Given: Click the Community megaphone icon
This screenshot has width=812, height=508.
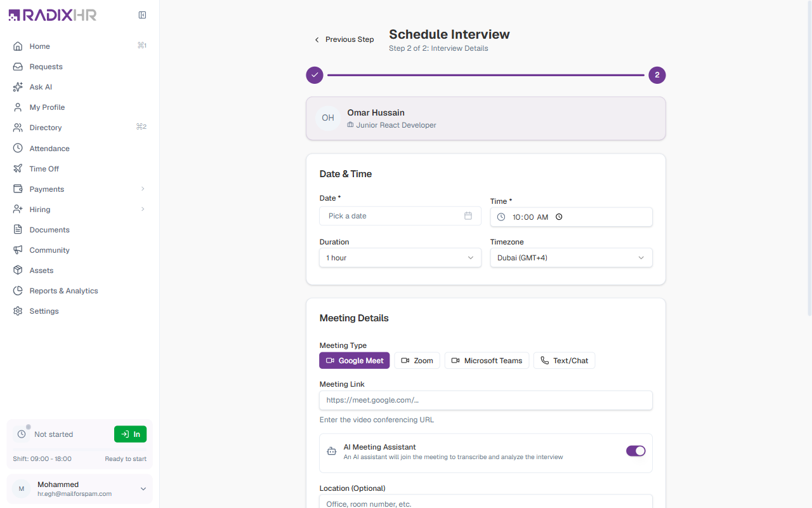Looking at the screenshot, I should coord(18,250).
